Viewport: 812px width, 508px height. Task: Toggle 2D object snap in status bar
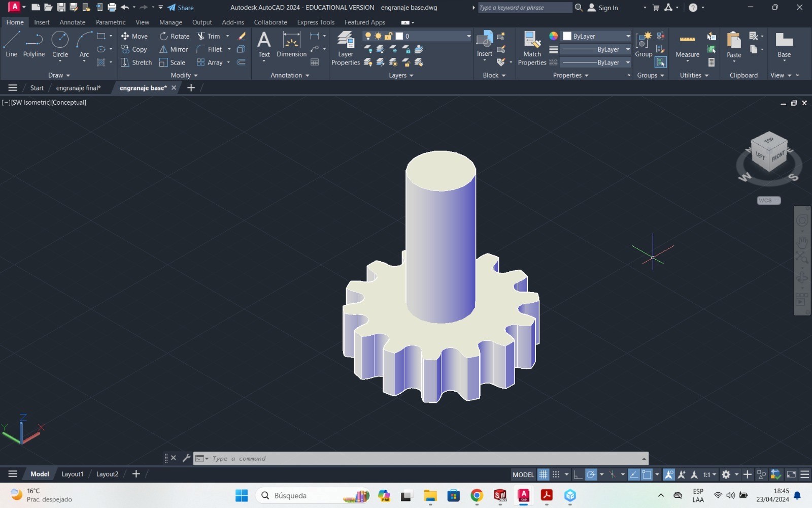647,474
